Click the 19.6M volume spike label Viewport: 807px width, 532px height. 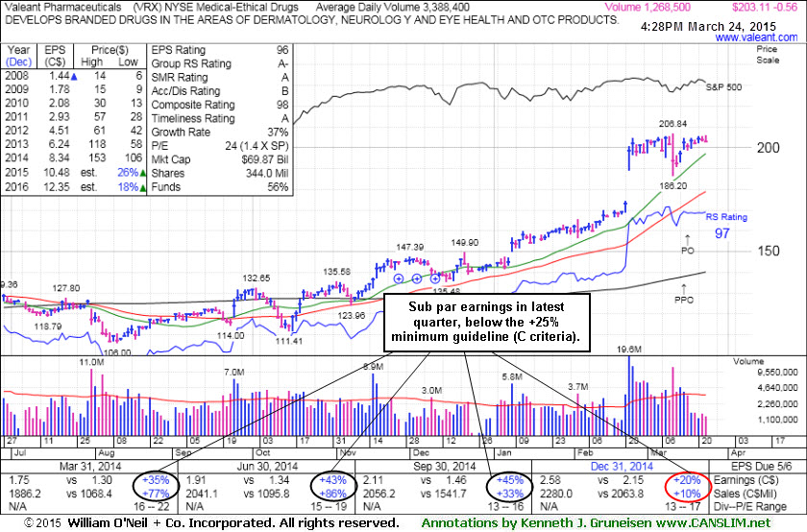[x=628, y=350]
